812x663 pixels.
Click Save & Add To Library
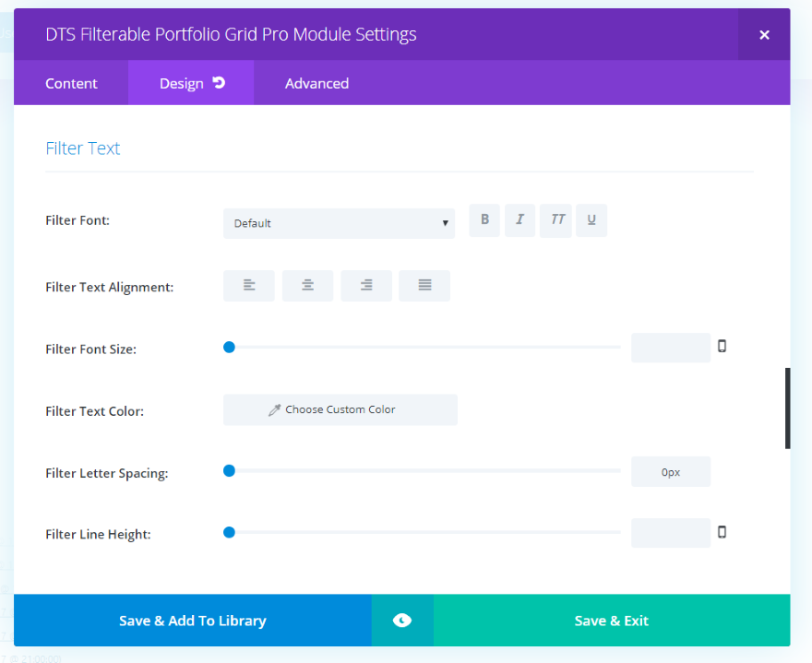[x=193, y=621]
